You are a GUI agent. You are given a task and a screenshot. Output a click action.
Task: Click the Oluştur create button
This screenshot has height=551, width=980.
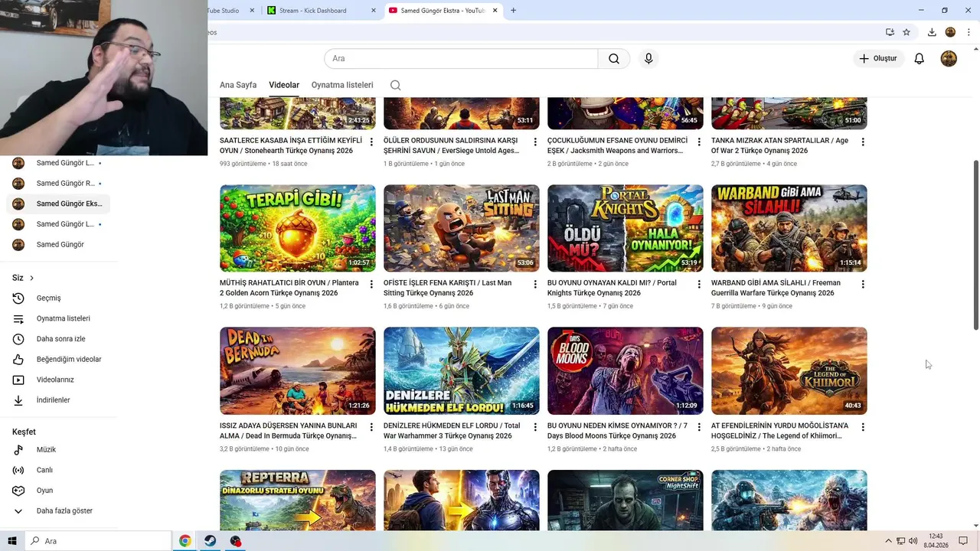(x=878, y=58)
